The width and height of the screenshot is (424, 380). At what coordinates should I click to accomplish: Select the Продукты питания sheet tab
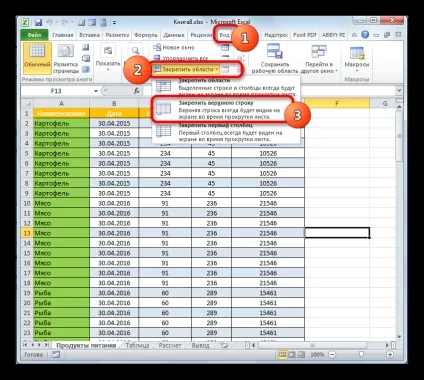point(86,345)
